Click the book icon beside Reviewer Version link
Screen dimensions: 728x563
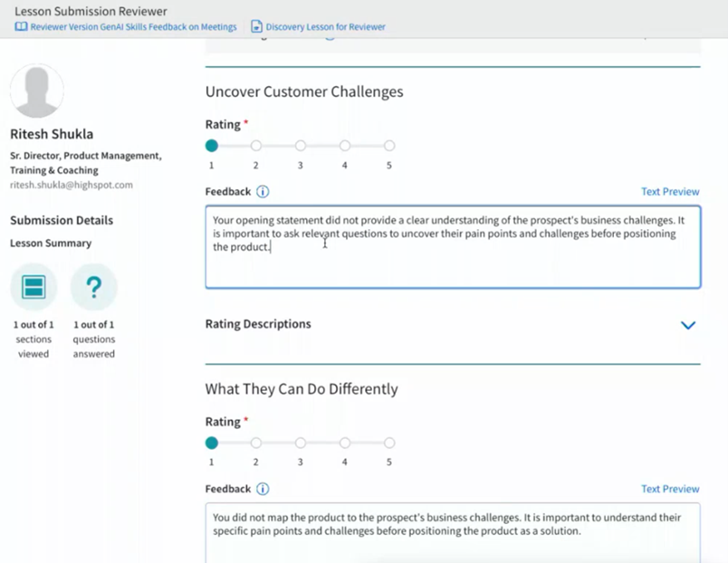(x=21, y=27)
